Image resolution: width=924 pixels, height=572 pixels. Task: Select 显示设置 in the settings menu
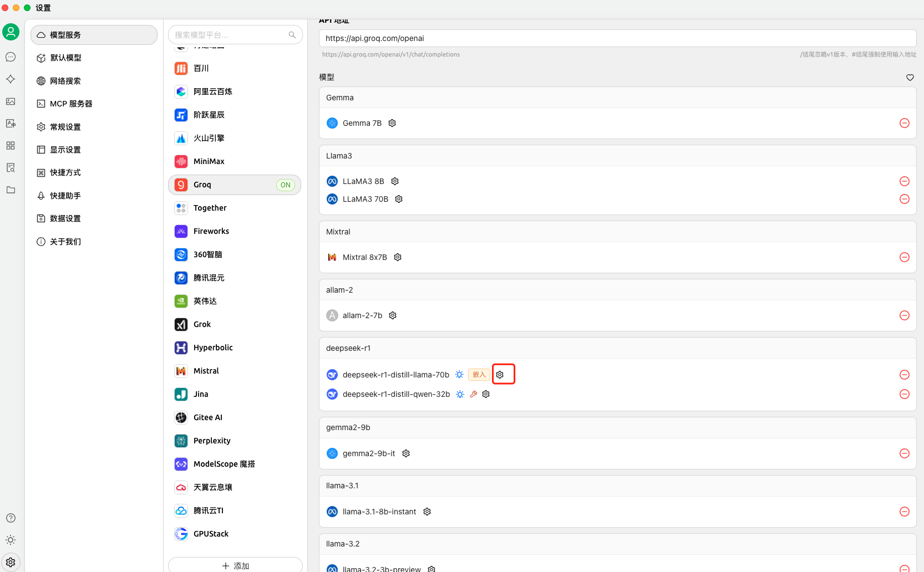pyautogui.click(x=65, y=149)
